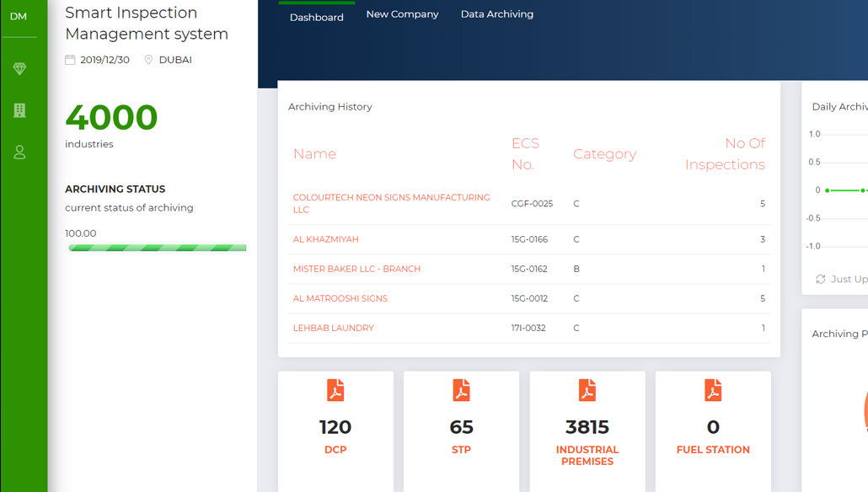The height and width of the screenshot is (492, 868).
Task: Open the AL MATROOSHI SIGNS link
Action: pos(340,298)
